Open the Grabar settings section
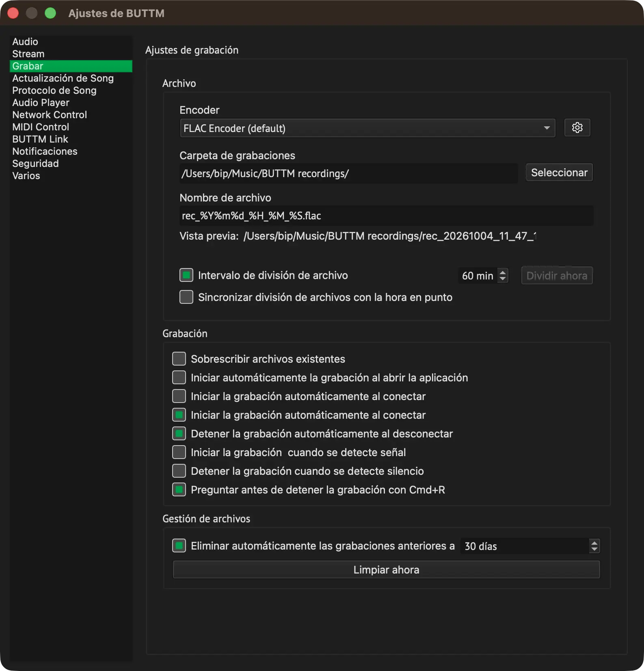 [x=71, y=66]
